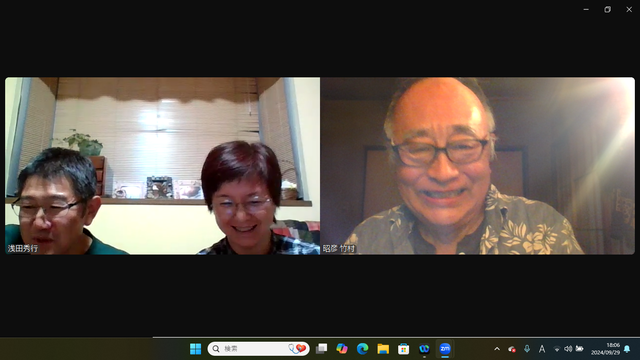Select the Zoom app taskbar icon
This screenshot has width=640, height=360.
[x=445, y=349]
